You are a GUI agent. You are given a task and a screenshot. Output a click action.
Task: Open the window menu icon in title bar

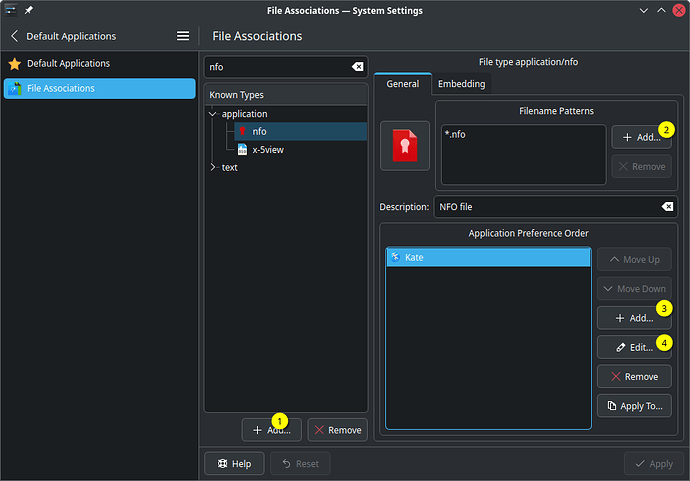(x=11, y=10)
